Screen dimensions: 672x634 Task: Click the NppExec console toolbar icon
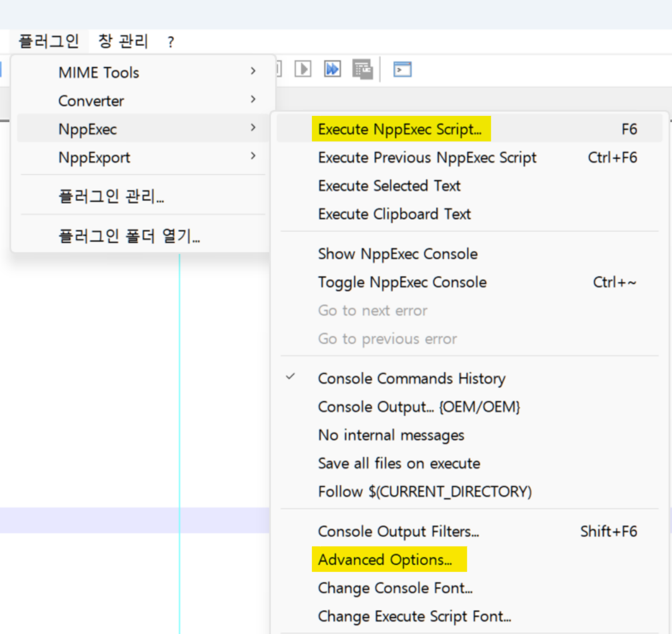point(402,70)
